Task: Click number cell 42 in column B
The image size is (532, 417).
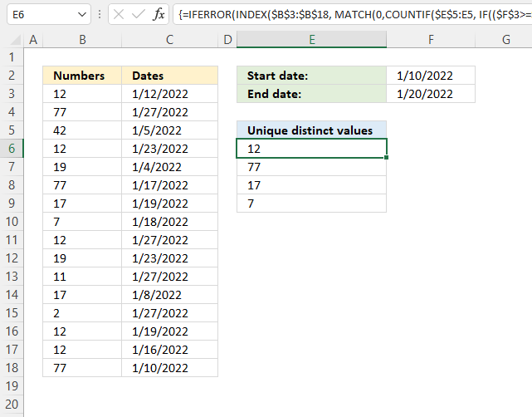Action: [x=82, y=130]
